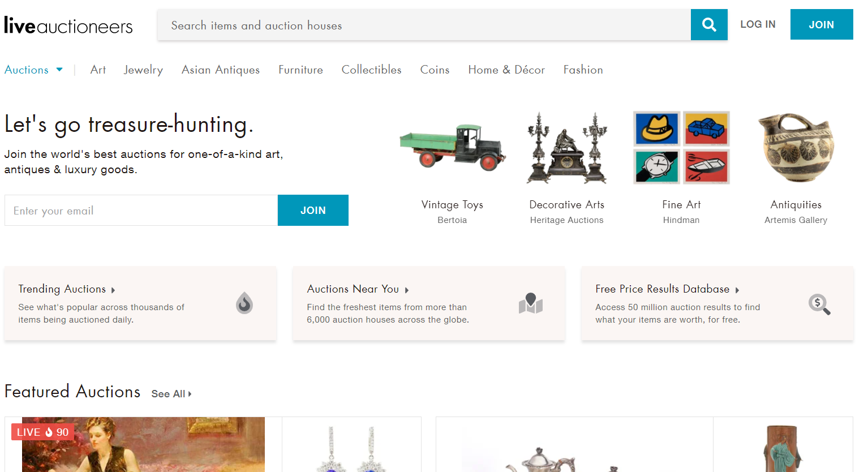Open the Vintage Toys Bertoia auction thumbnail
This screenshot has width=868, height=472.
coord(452,147)
